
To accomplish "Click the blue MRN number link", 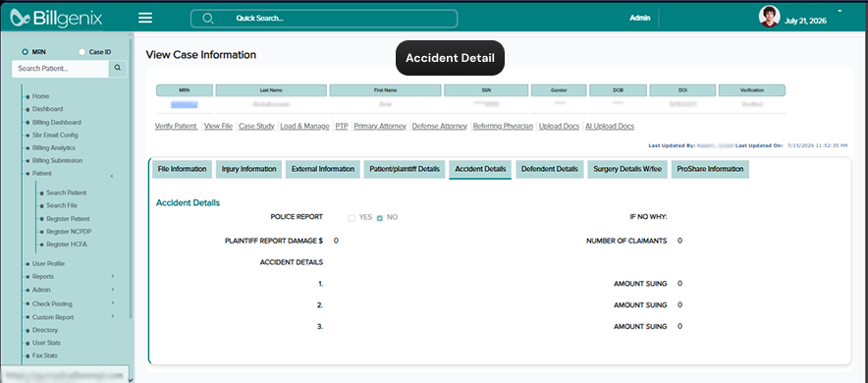I will [185, 104].
